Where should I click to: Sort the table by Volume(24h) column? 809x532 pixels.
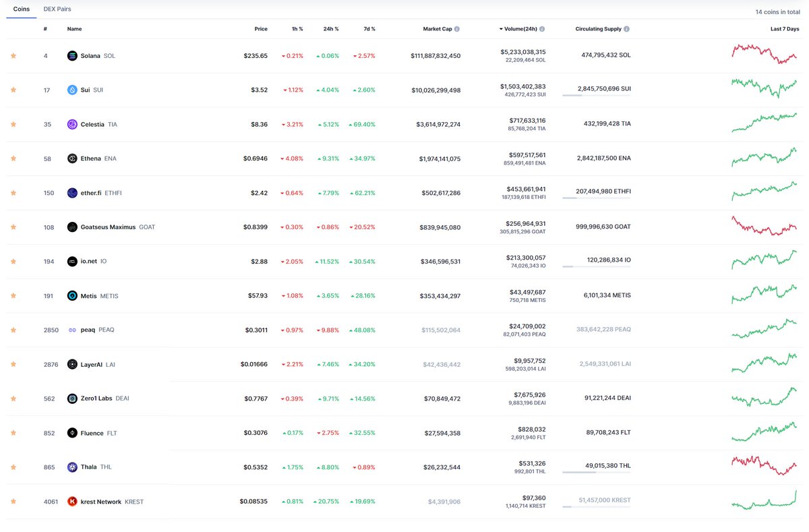pyautogui.click(x=518, y=29)
